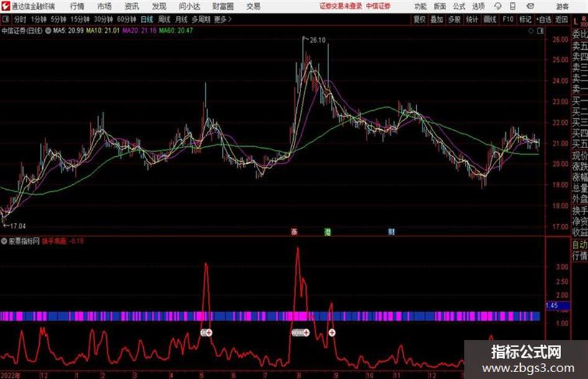This screenshot has height=379, width=588.
Task: Open the 选项 menu
Action: (x=478, y=6)
